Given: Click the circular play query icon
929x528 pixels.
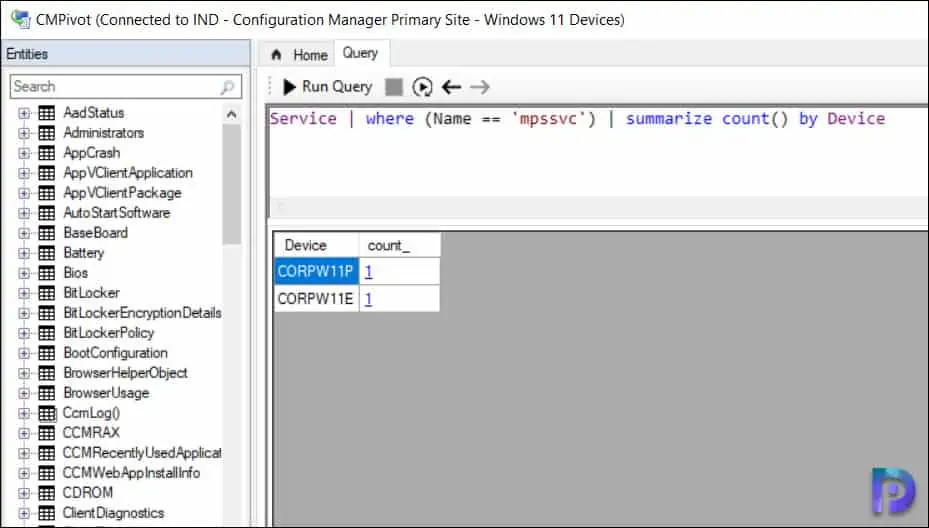Looking at the screenshot, I should [x=422, y=87].
